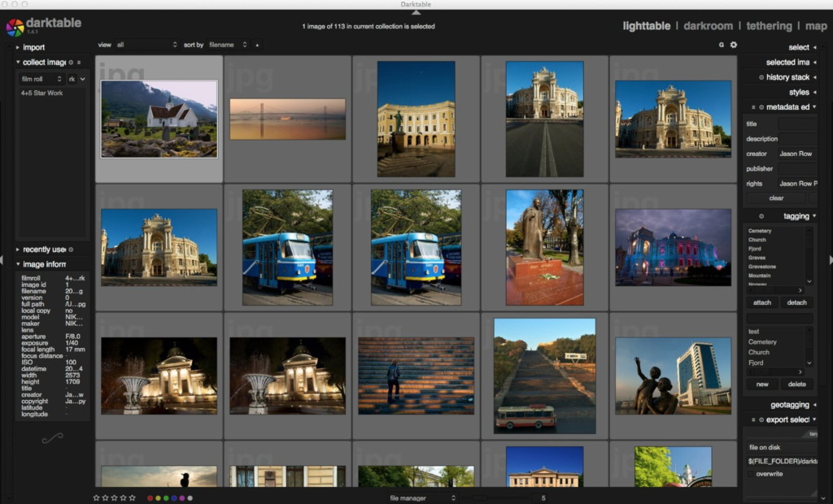
Task: Clear color labels with the gray dot
Action: click(x=190, y=498)
